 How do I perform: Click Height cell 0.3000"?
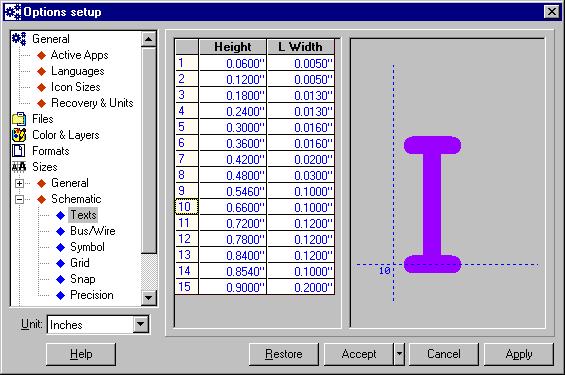coord(232,127)
